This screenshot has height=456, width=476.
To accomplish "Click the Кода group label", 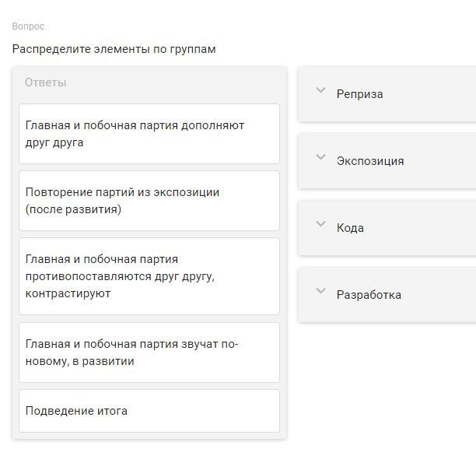I will tap(350, 228).
